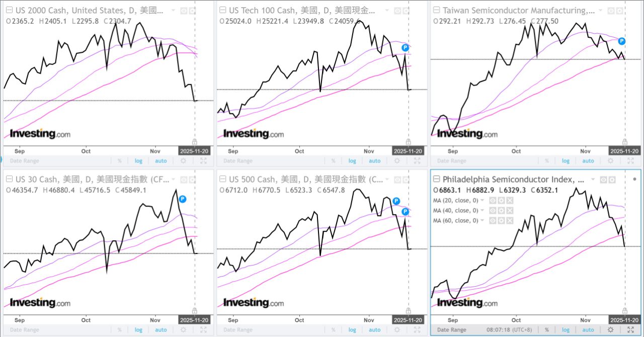Open Date Range on Philadelphia Semiconductor chart
The width and height of the screenshot is (644, 337).
pyautogui.click(x=451, y=329)
